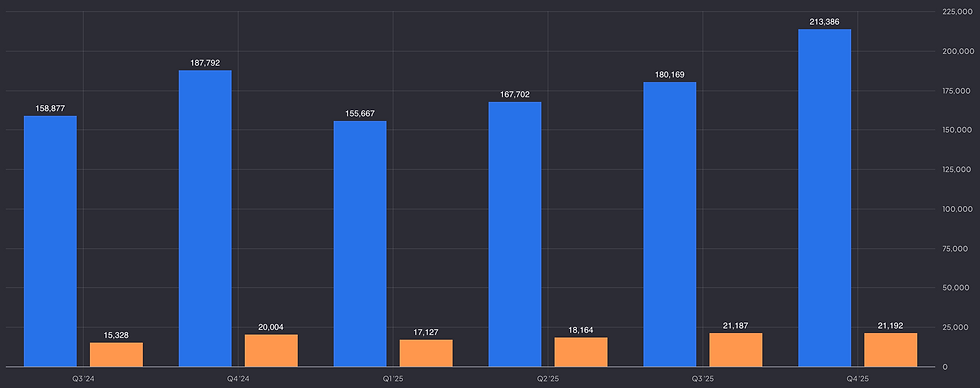Select the orange Q4 '24 bar 20,004
This screenshot has width=980, height=388.
point(271,351)
